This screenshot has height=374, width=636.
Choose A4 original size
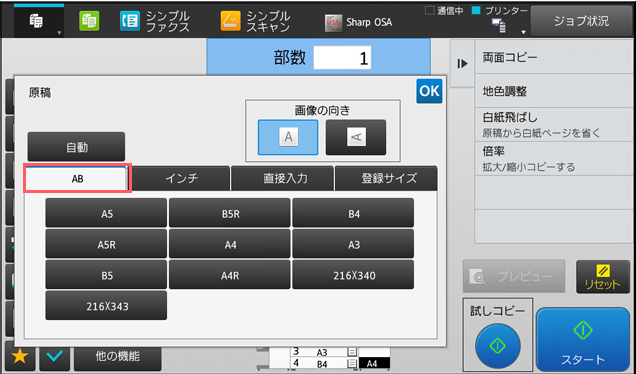[230, 244]
